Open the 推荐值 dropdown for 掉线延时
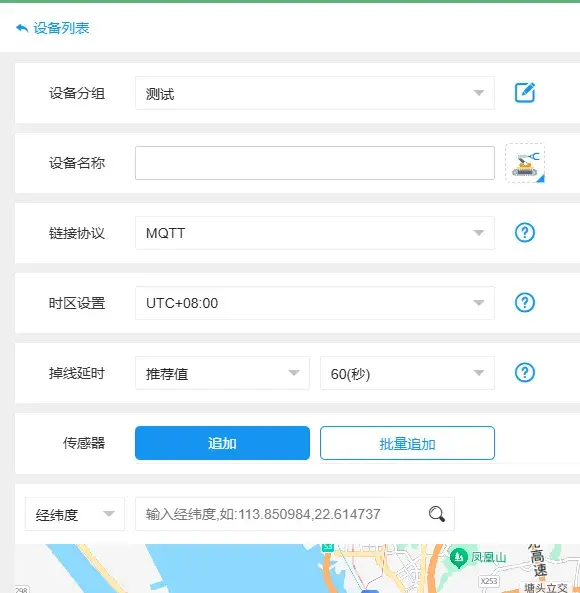Viewport: 580px width, 593px height. tap(222, 373)
